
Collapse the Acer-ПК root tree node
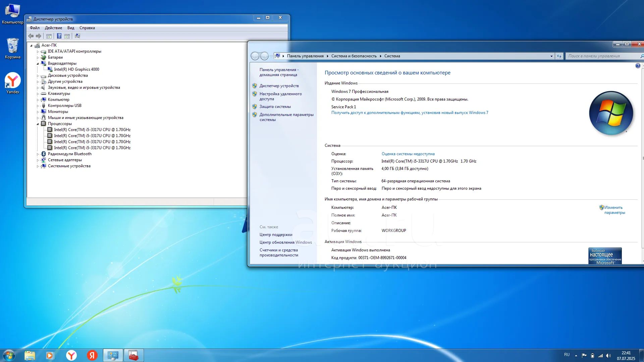point(31,46)
